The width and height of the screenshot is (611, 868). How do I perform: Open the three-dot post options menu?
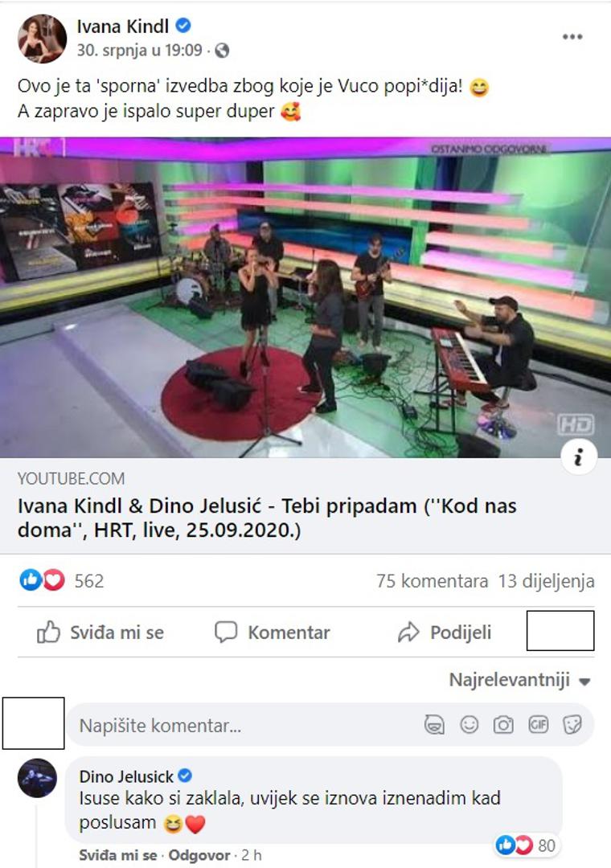click(572, 37)
